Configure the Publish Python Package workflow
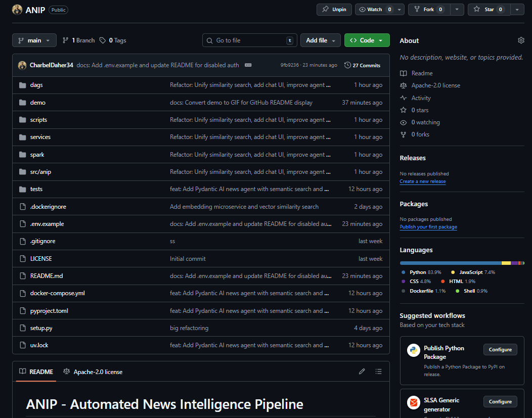This screenshot has width=532, height=418. [x=500, y=349]
